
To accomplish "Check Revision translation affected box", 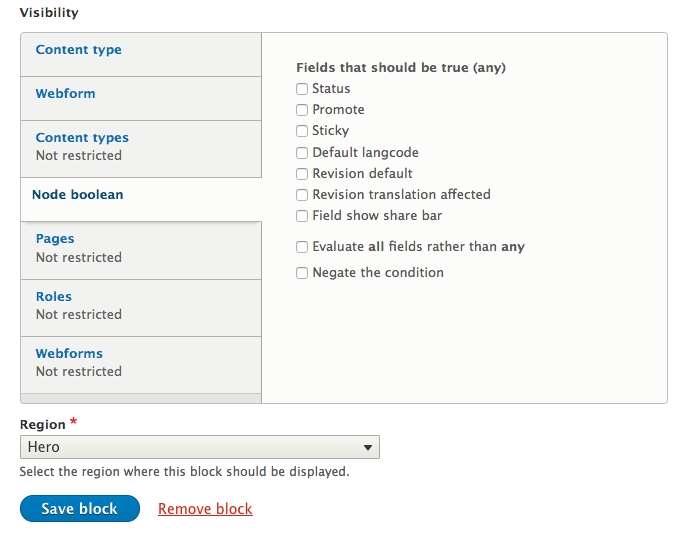I will click(302, 195).
